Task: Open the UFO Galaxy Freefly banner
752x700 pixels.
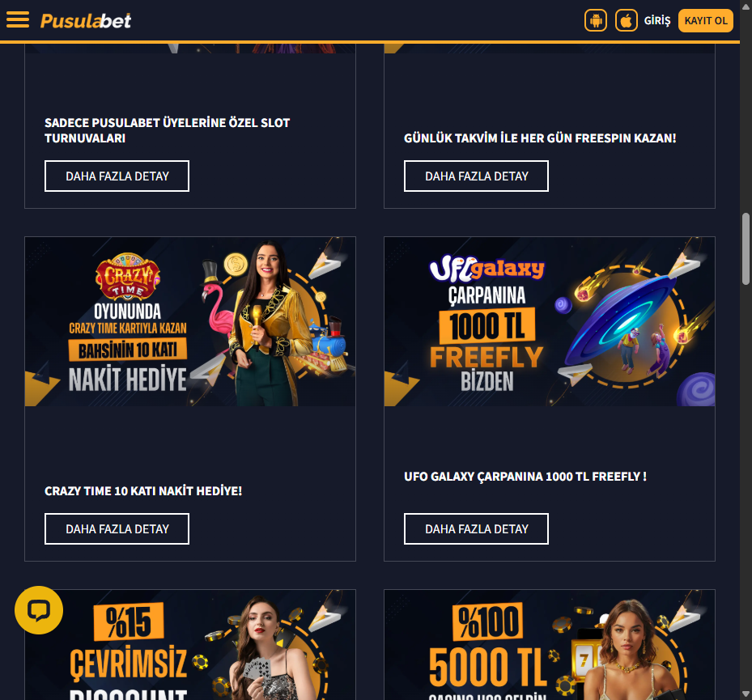Action: point(550,322)
